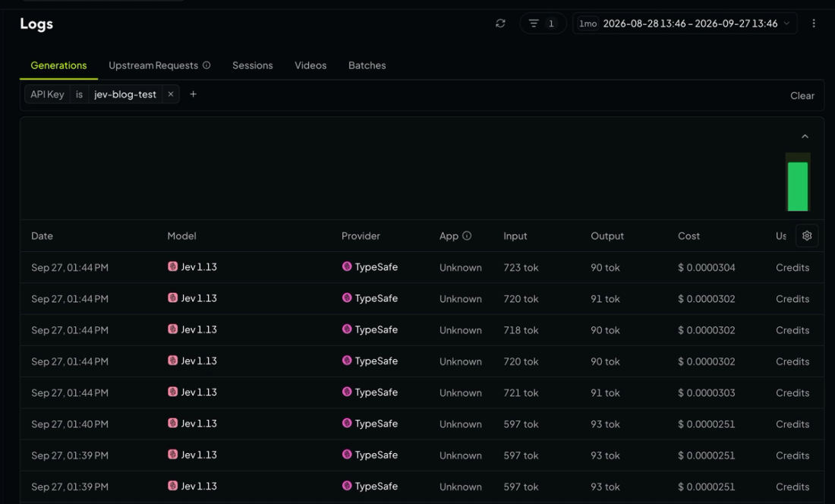Click the green usage bar in chart
The height and width of the screenshot is (504, 835).
tap(798, 186)
